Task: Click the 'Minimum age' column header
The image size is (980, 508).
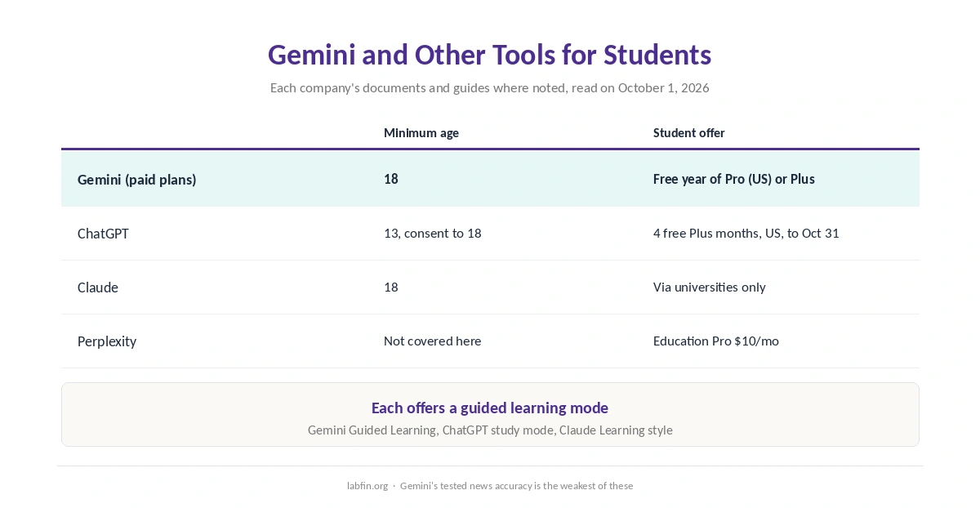Action: coord(421,132)
